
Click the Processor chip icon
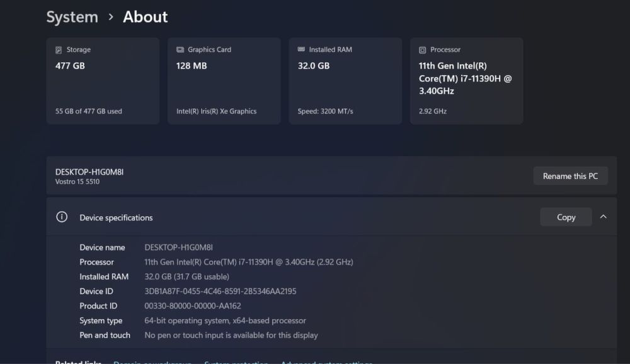pyautogui.click(x=422, y=50)
